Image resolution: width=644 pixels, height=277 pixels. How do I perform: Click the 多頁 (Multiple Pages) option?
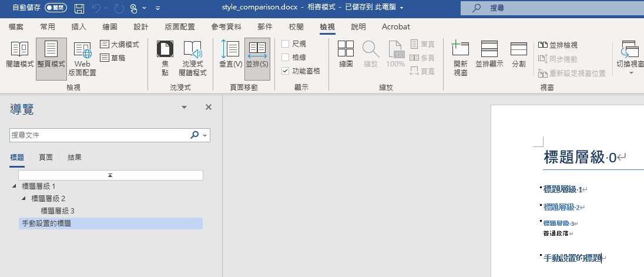(x=422, y=58)
